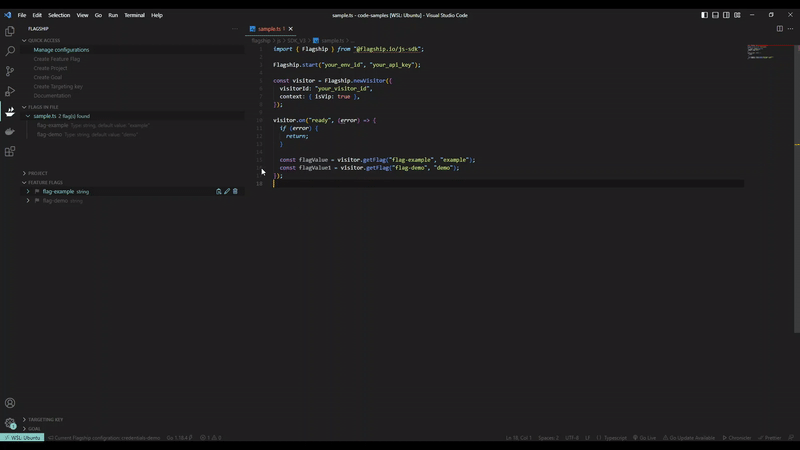Expand the Project section
800x450 pixels.
tap(24, 173)
